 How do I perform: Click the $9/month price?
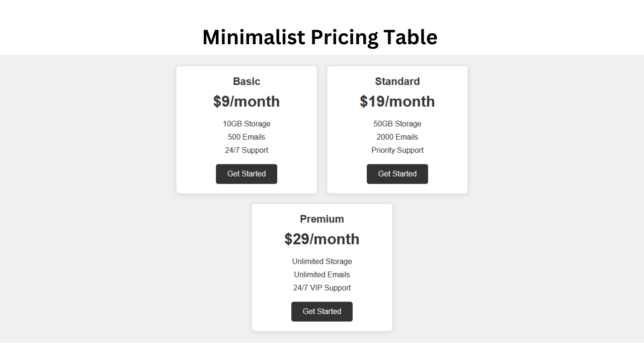(x=247, y=102)
